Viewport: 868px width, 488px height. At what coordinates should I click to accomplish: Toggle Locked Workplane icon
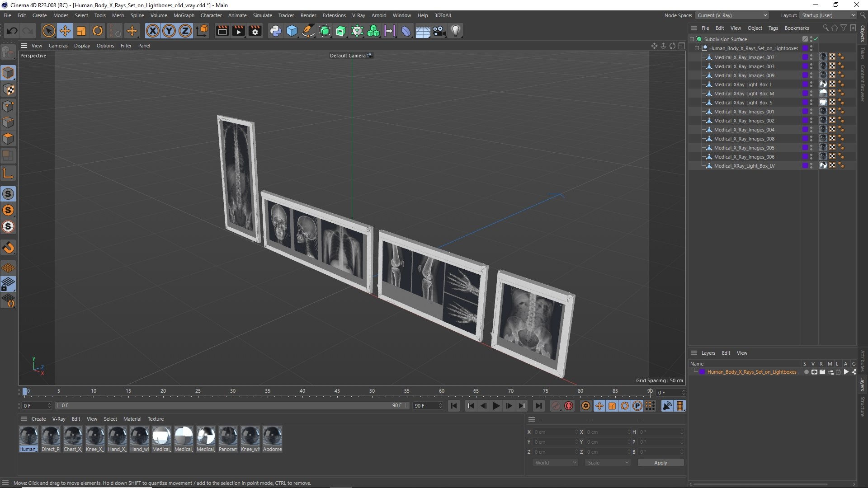coord(8,284)
